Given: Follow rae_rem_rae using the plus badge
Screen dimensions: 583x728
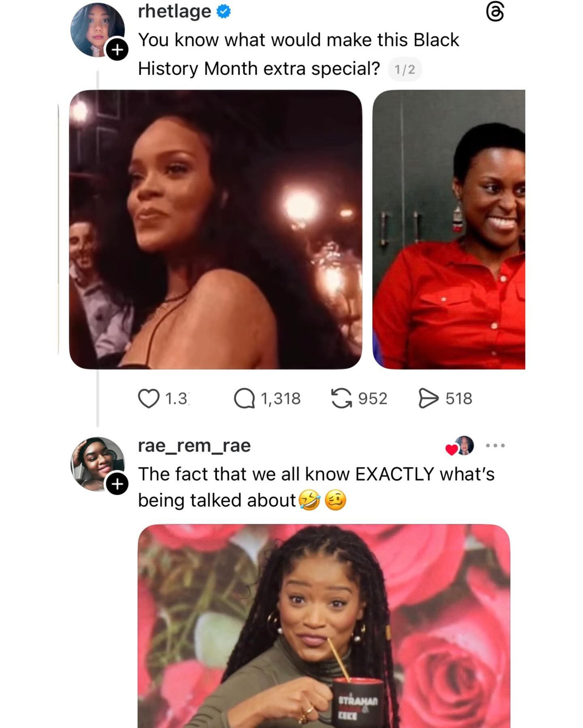Looking at the screenshot, I should pyautogui.click(x=117, y=484).
